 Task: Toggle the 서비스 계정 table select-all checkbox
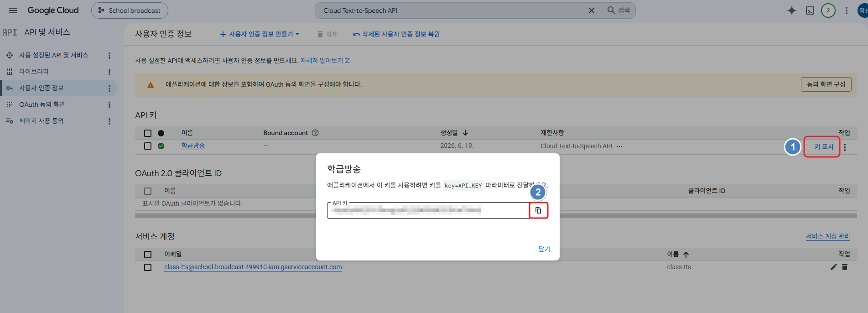click(x=148, y=255)
